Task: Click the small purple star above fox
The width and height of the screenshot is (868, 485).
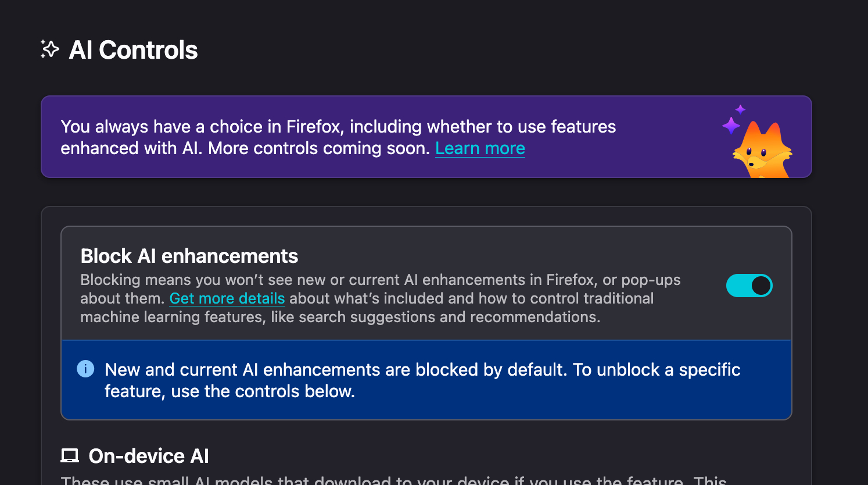Action: tap(740, 109)
